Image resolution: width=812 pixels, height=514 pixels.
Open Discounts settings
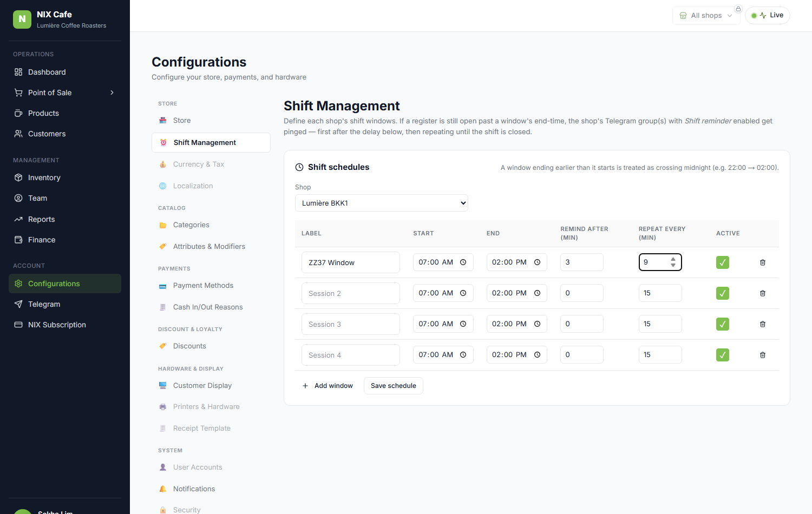pyautogui.click(x=211, y=346)
